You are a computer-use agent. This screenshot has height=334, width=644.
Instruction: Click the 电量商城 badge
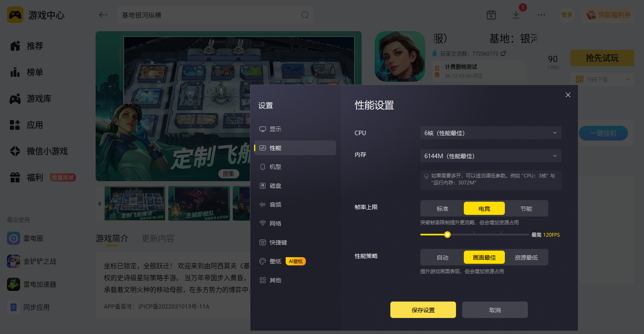pos(63,177)
